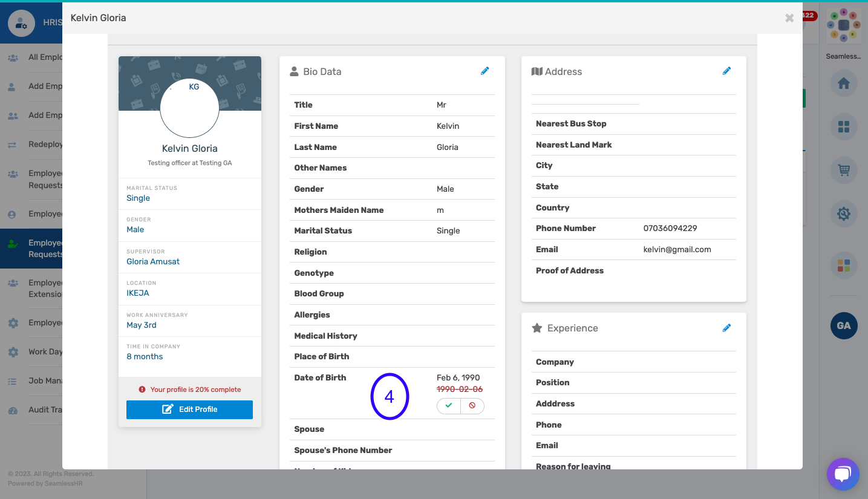
Task: Open the SeamlessHR home icon in right dock
Action: click(x=843, y=83)
